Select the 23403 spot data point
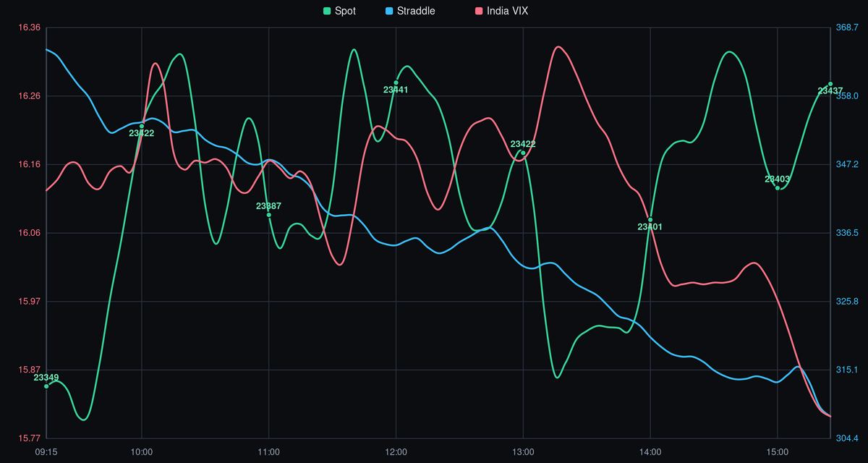The image size is (868, 463). (x=778, y=188)
